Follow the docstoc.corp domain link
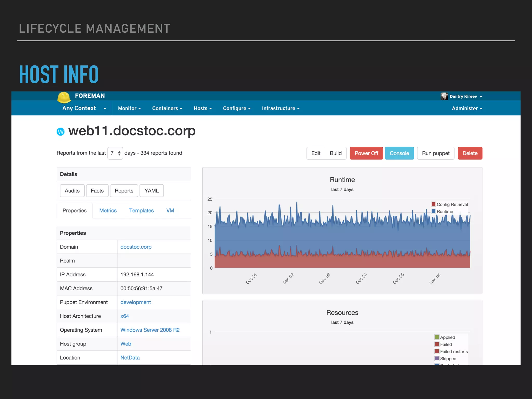 (136, 247)
